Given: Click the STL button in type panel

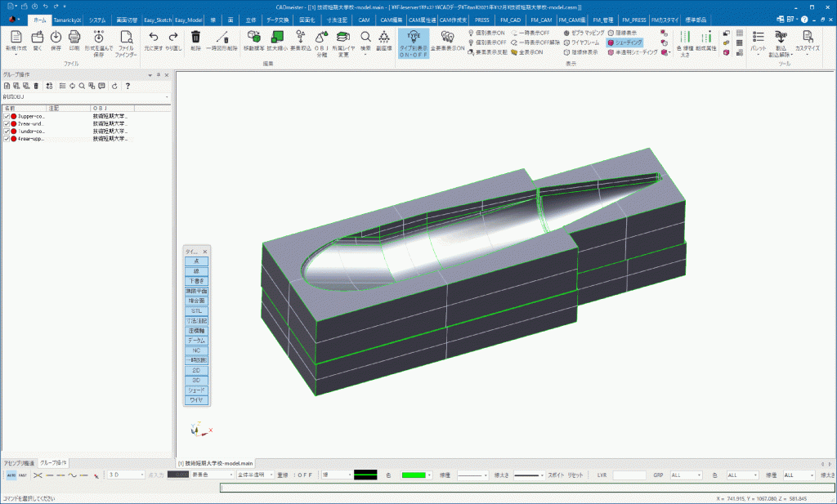Looking at the screenshot, I should coord(196,310).
